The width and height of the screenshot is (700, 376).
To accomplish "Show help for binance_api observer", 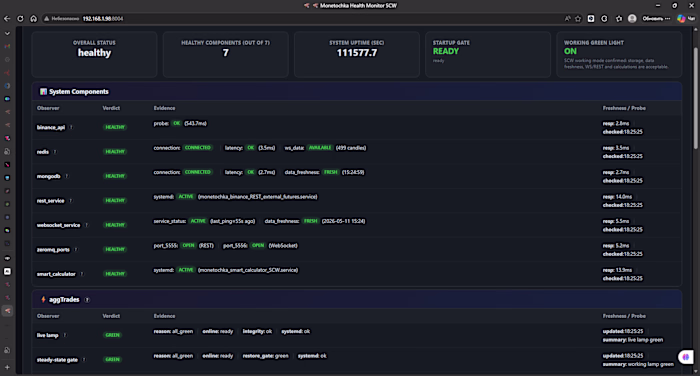I will [x=71, y=127].
